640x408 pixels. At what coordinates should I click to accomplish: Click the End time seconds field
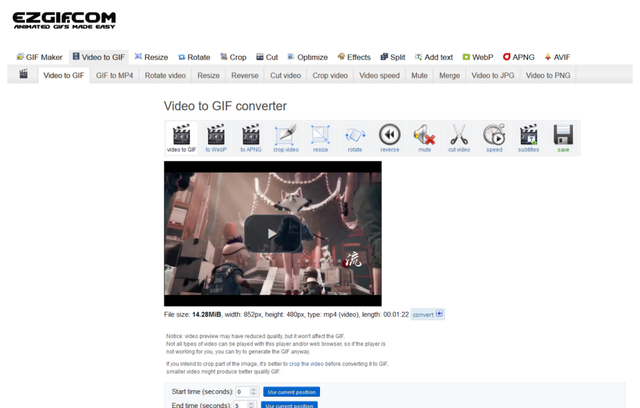tap(245, 405)
